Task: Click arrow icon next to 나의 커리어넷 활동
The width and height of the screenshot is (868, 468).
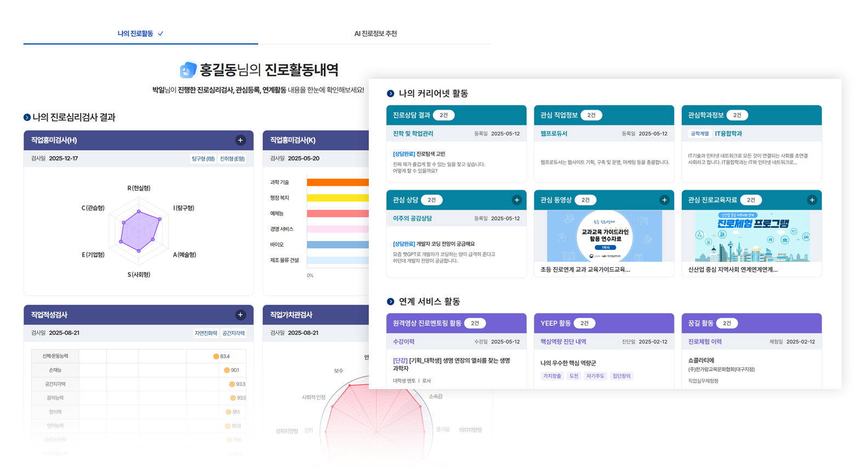Action: [391, 94]
